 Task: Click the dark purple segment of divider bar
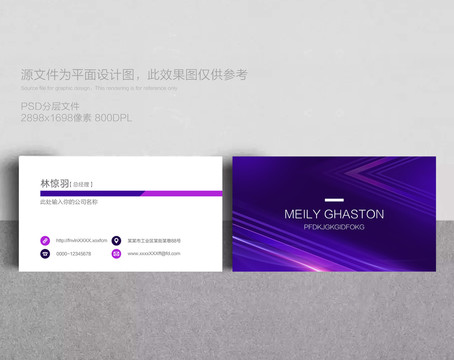pyautogui.click(x=92, y=193)
